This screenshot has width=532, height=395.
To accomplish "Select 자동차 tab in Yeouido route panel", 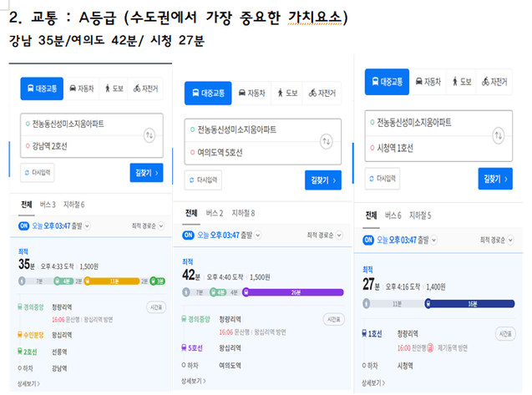I will [251, 93].
